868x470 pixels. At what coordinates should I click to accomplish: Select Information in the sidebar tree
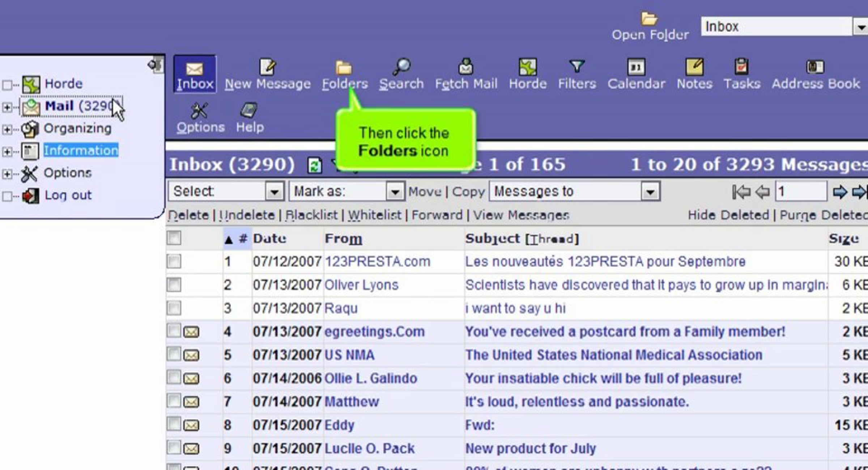pos(81,150)
